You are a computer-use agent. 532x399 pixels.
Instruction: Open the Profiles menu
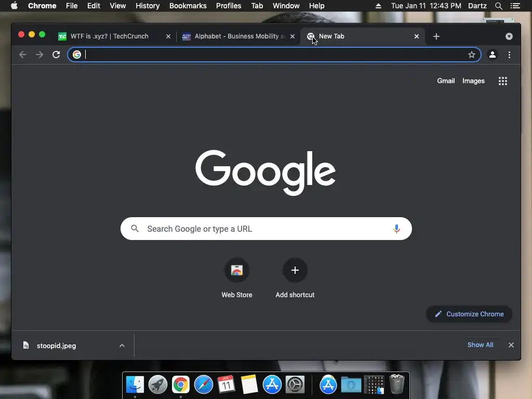(x=229, y=6)
